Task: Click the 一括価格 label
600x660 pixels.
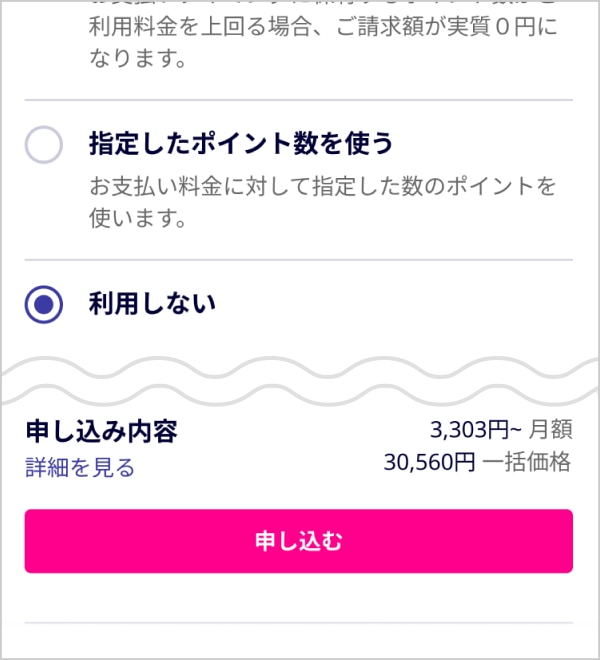Action: tap(527, 464)
